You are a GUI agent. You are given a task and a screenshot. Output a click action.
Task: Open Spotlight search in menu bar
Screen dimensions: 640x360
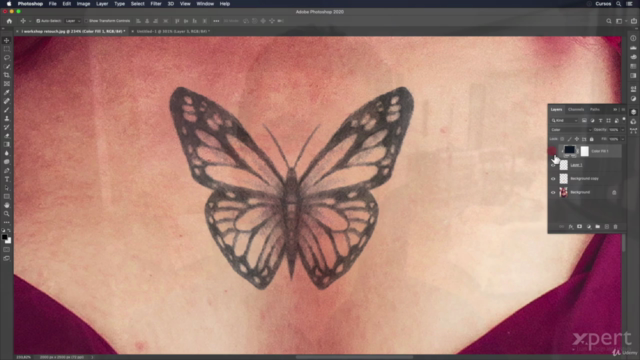tap(619, 4)
